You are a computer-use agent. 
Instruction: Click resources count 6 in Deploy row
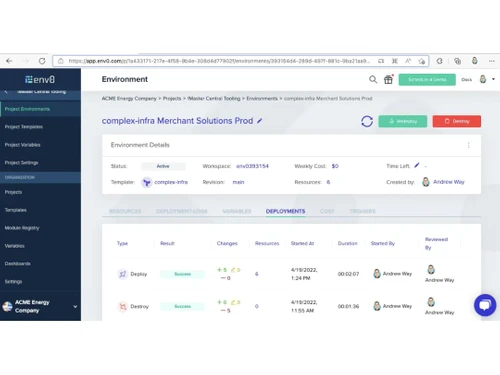[257, 274]
